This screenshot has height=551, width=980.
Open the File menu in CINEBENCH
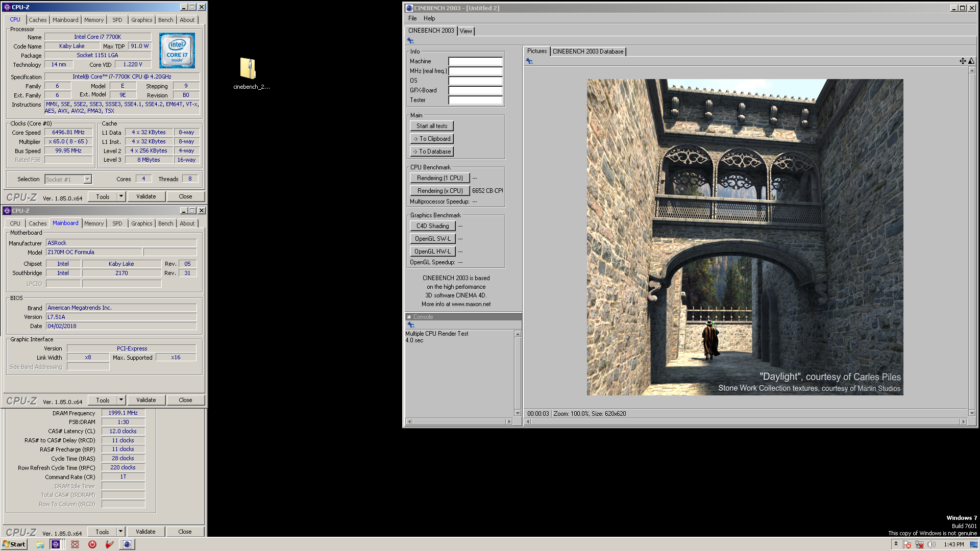tap(412, 18)
